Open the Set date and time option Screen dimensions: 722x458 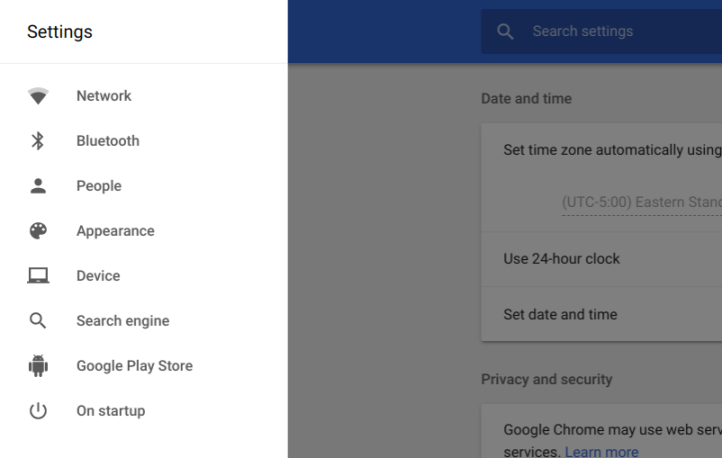click(x=601, y=314)
